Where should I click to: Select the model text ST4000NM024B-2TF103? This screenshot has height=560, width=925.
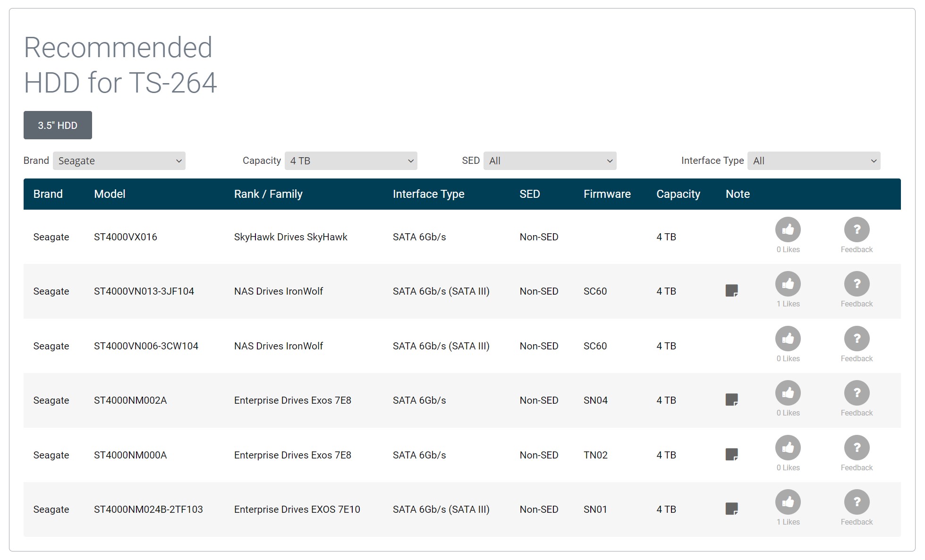tap(148, 509)
